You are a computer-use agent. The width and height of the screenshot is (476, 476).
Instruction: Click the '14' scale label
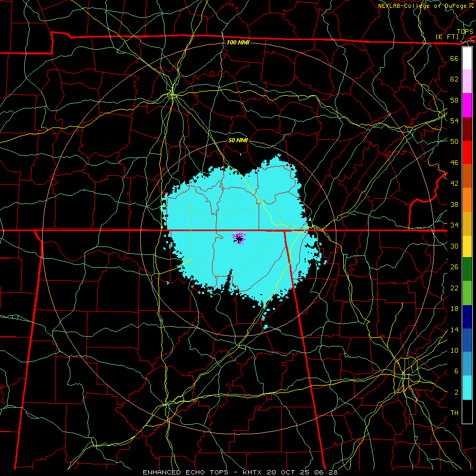[454, 329]
